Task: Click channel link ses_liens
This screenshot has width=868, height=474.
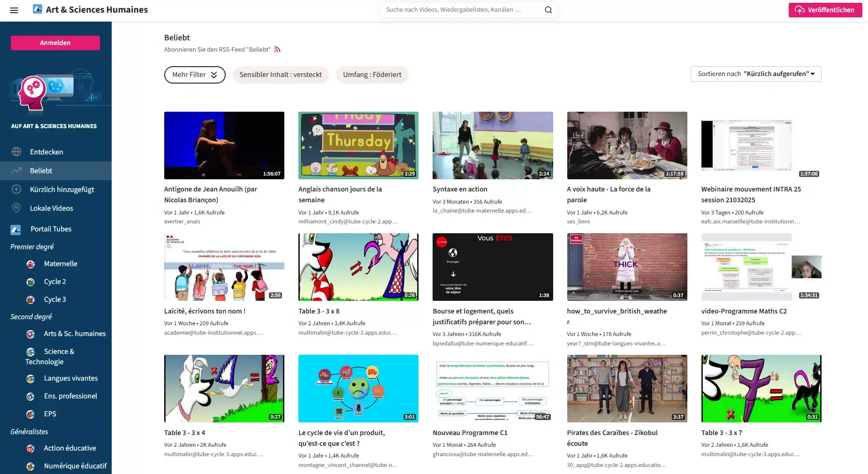Action: [x=579, y=222]
